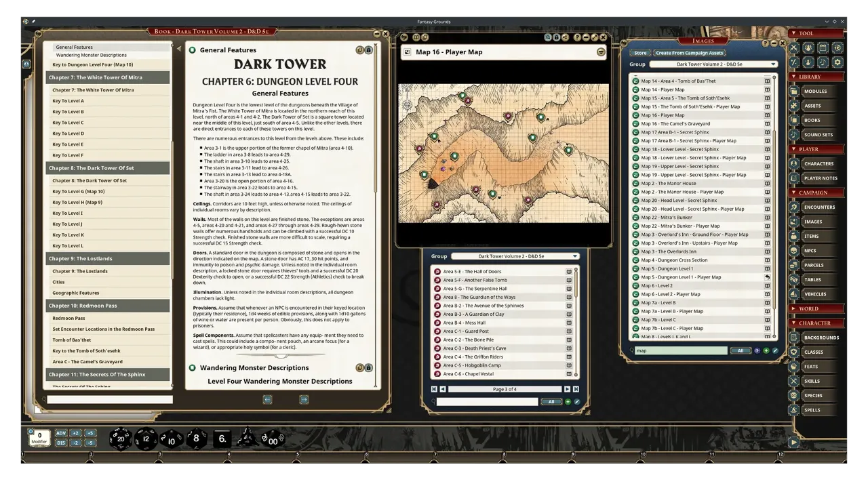The width and height of the screenshot is (868, 488).
Task: Open Sound Sets music note icon
Action: [793, 135]
